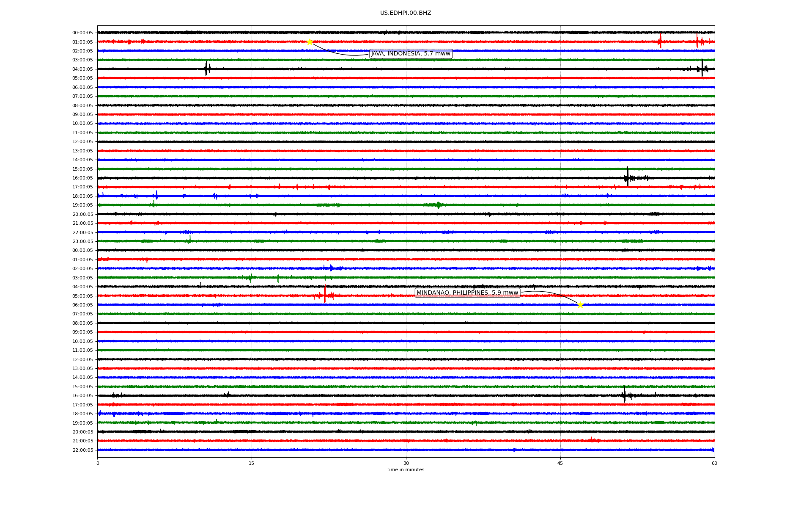Click the JAVA, INDONESIA, 5.7 mww label

click(x=411, y=54)
